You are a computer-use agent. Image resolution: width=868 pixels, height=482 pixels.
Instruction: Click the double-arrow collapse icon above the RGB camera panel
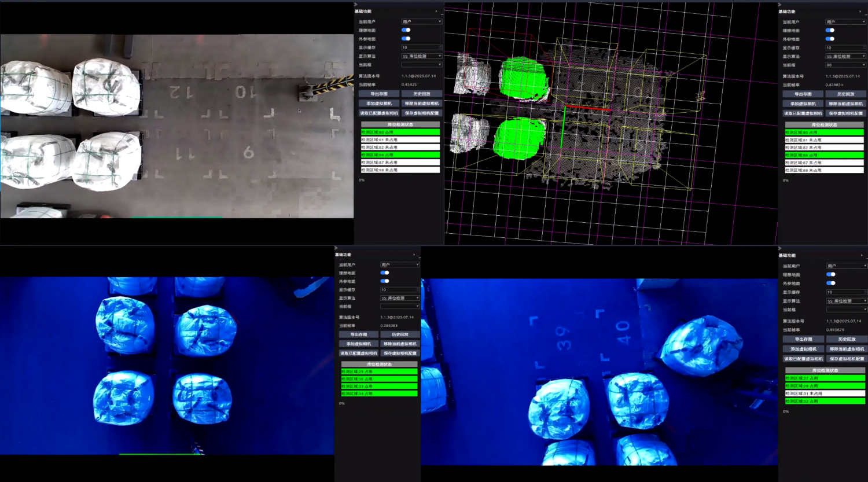pyautogui.click(x=356, y=5)
